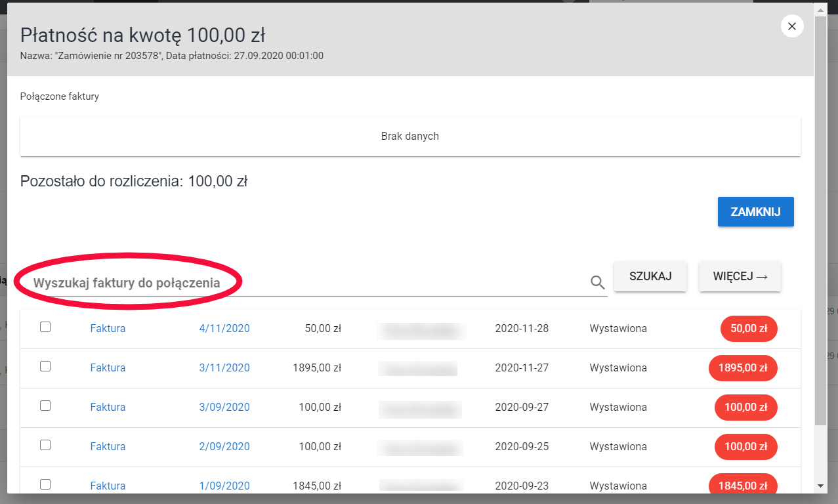Click the magnifier search icon
Viewport: 838px width, 504px height.
(597, 282)
